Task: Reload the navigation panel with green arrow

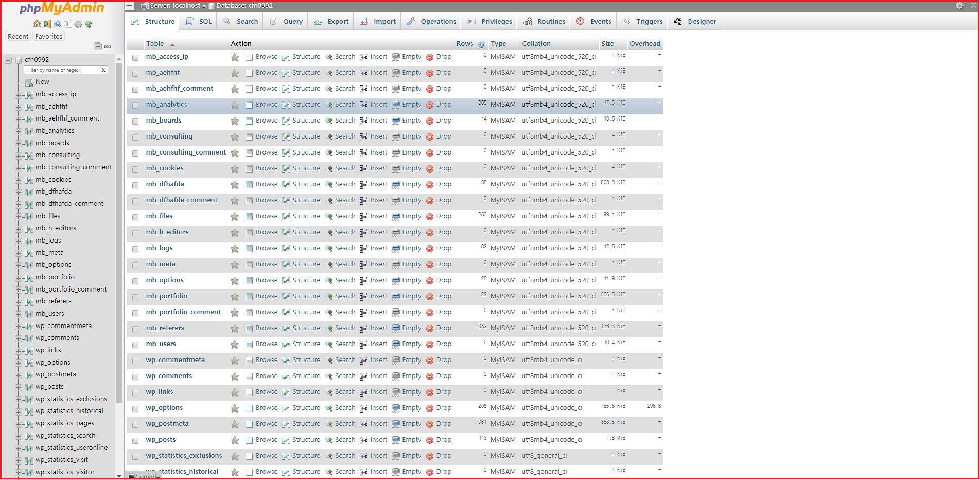Action: pos(89,24)
